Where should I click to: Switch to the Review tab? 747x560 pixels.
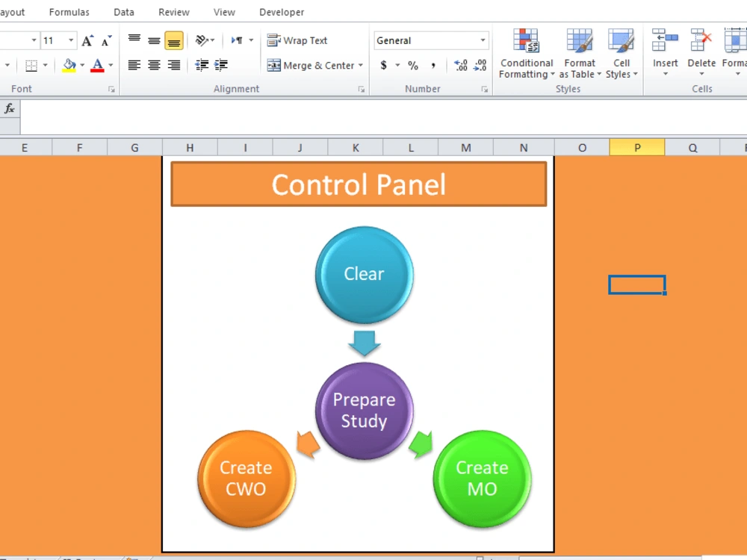click(174, 12)
